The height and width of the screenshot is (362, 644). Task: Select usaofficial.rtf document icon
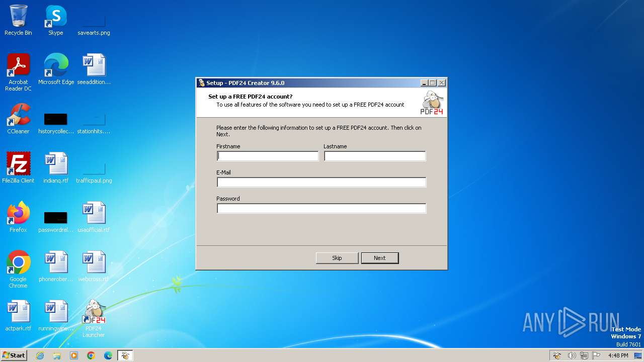94,217
